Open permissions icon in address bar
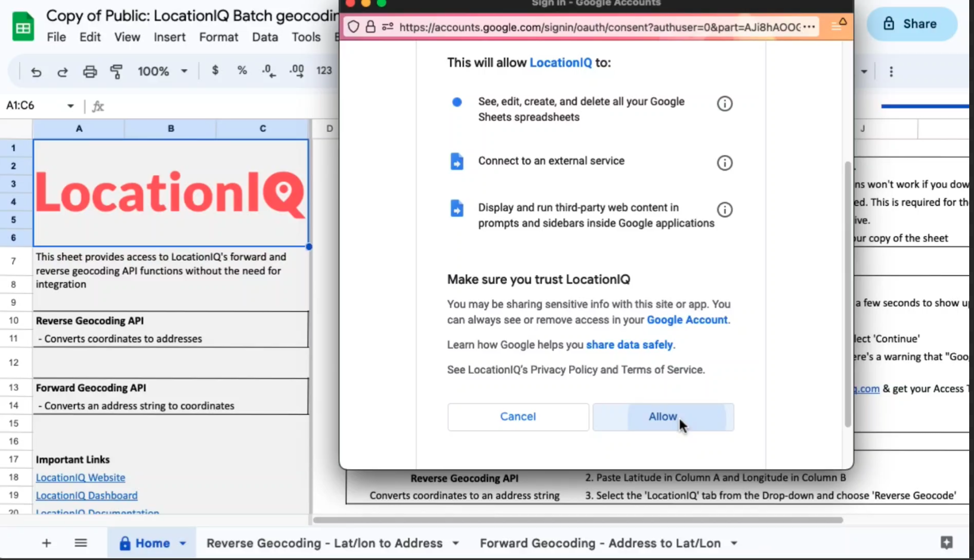 click(388, 26)
